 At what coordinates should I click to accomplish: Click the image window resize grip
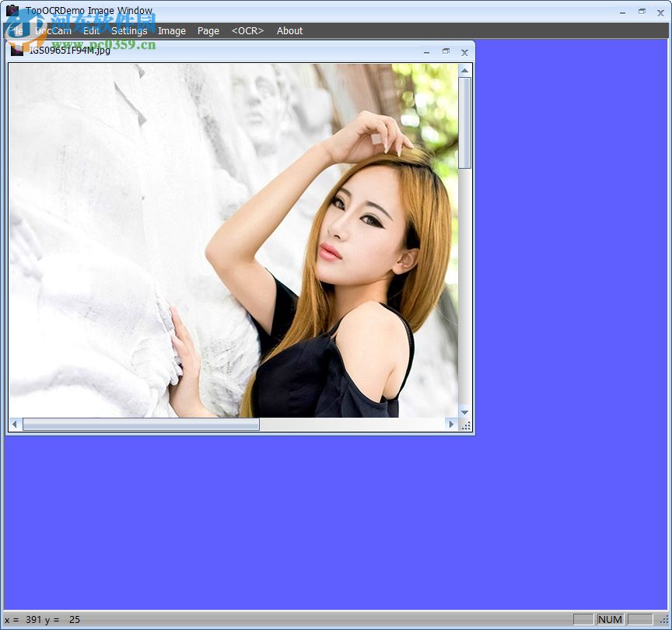465,425
